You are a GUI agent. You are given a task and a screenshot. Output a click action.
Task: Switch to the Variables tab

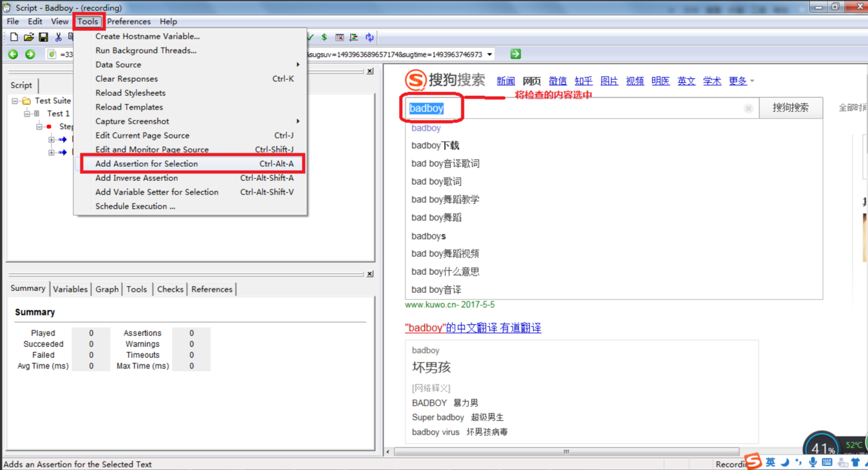click(x=70, y=289)
